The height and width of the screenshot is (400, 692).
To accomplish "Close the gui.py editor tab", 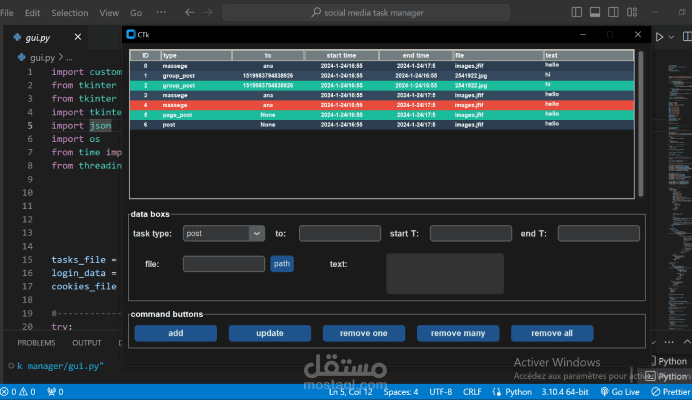I will tap(78, 37).
